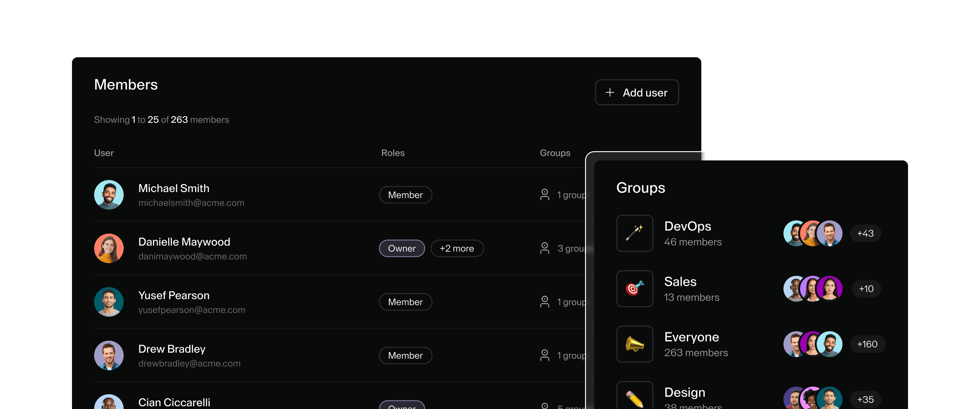Show Sales +10 more members
Image resolution: width=980 pixels, height=409 pixels.
coord(866,289)
